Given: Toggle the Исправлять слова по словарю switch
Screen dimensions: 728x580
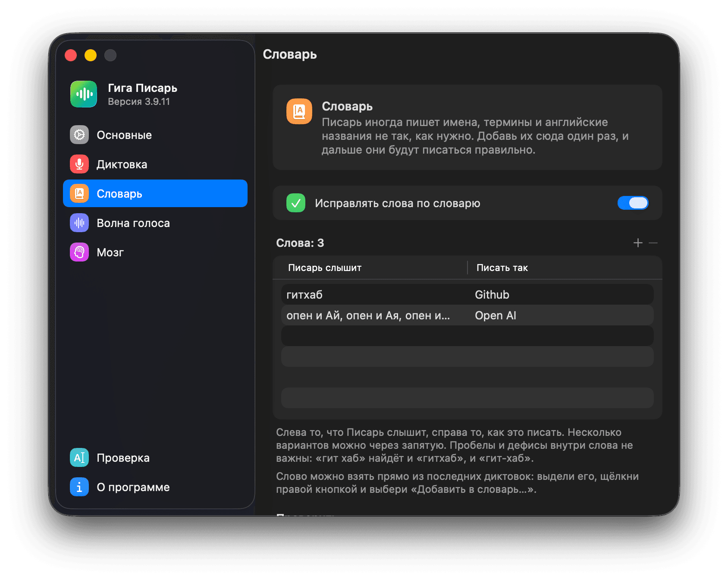Looking at the screenshot, I should click(x=633, y=203).
